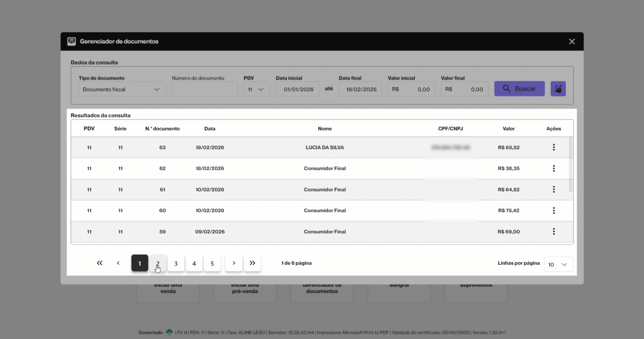Go to the previous results page

(x=118, y=263)
